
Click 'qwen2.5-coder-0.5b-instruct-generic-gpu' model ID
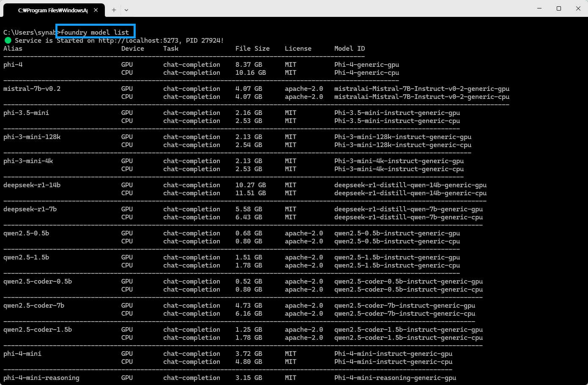[x=408, y=281]
